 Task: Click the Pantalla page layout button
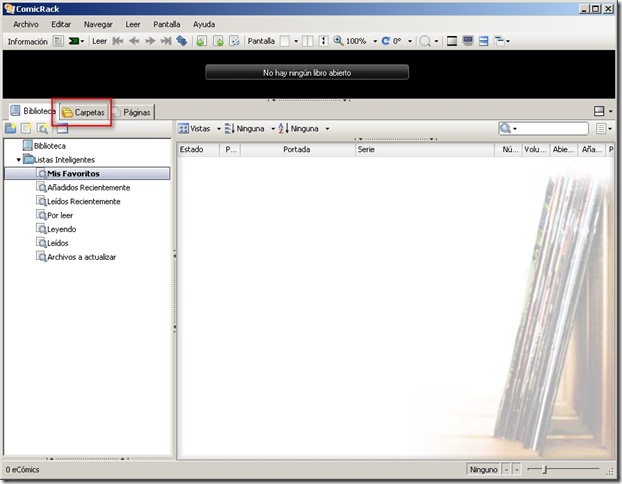point(285,41)
